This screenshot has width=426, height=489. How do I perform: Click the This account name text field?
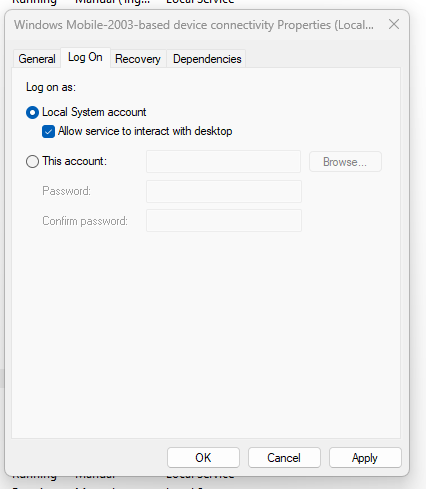[x=224, y=162]
